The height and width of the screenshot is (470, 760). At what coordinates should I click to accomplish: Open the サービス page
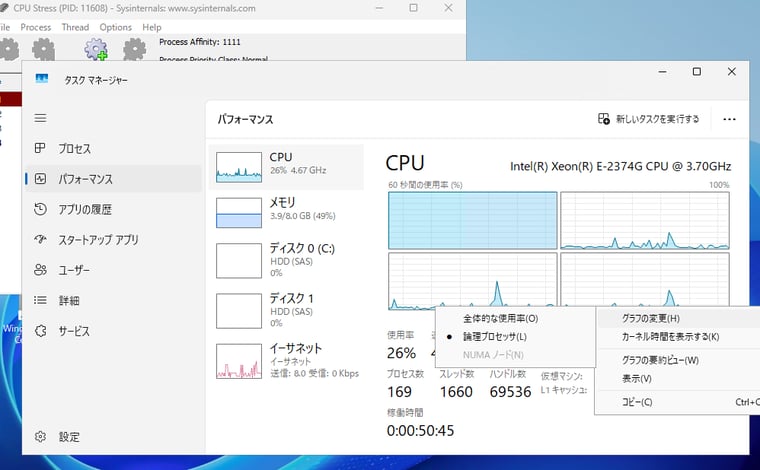113,331
